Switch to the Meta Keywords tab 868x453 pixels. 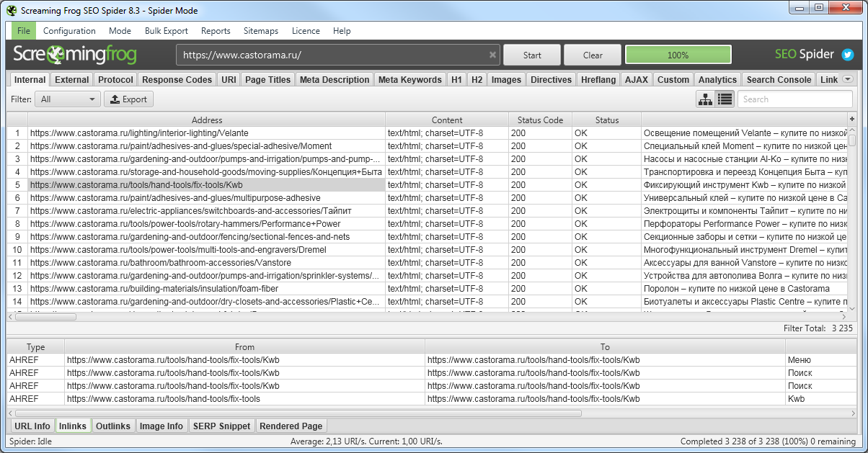point(410,80)
